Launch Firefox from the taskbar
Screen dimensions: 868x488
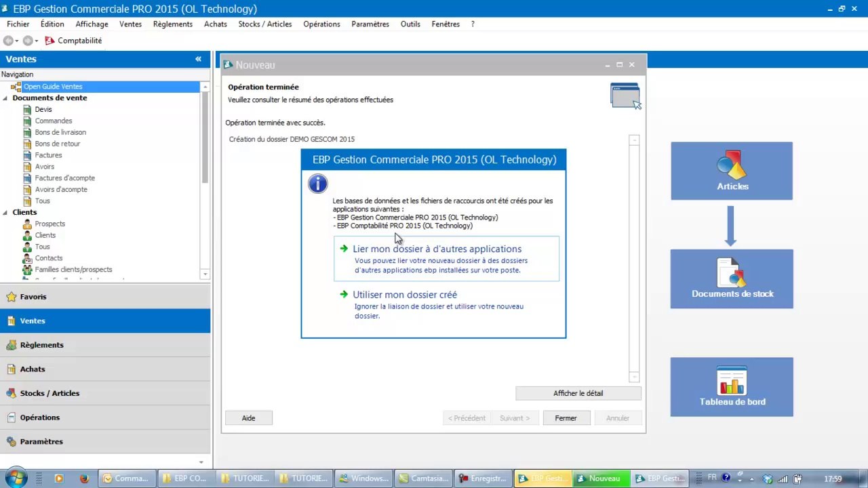click(84, 479)
